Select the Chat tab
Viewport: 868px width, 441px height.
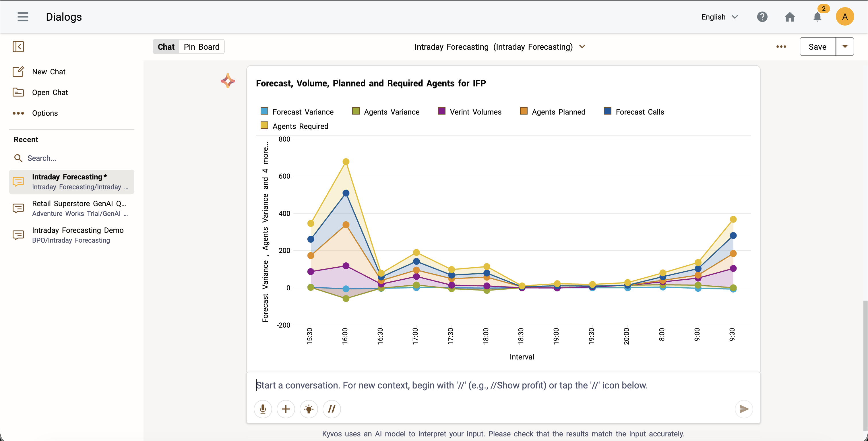pos(166,47)
